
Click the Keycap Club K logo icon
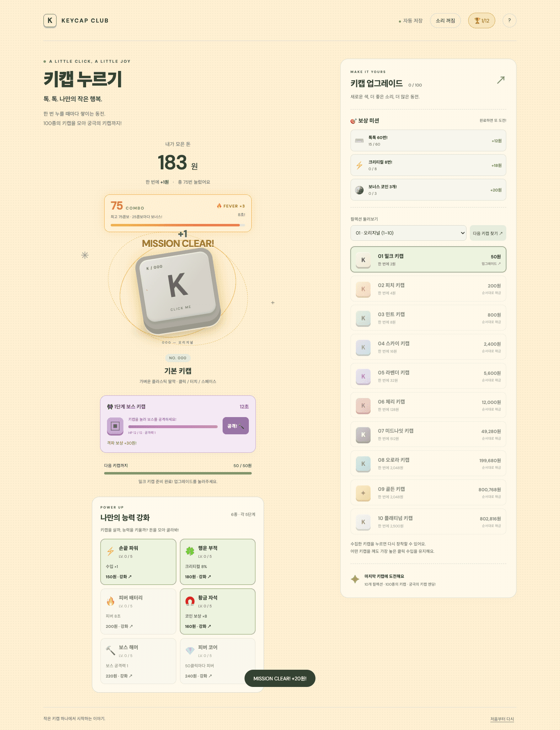(x=50, y=21)
